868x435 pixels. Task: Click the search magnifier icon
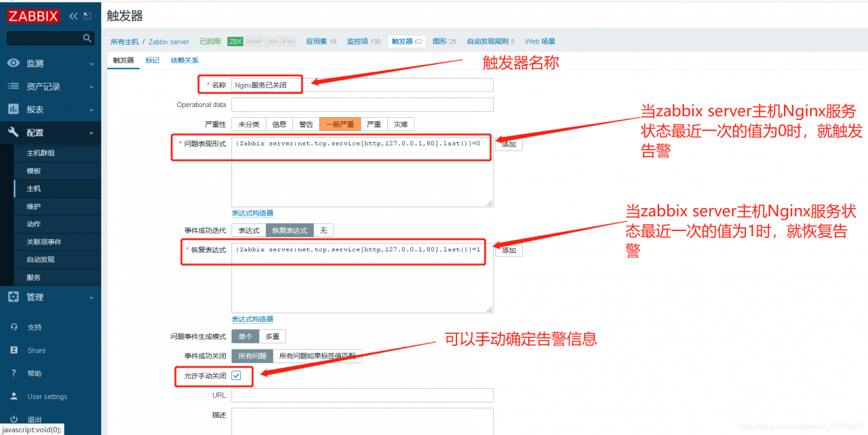[x=87, y=38]
